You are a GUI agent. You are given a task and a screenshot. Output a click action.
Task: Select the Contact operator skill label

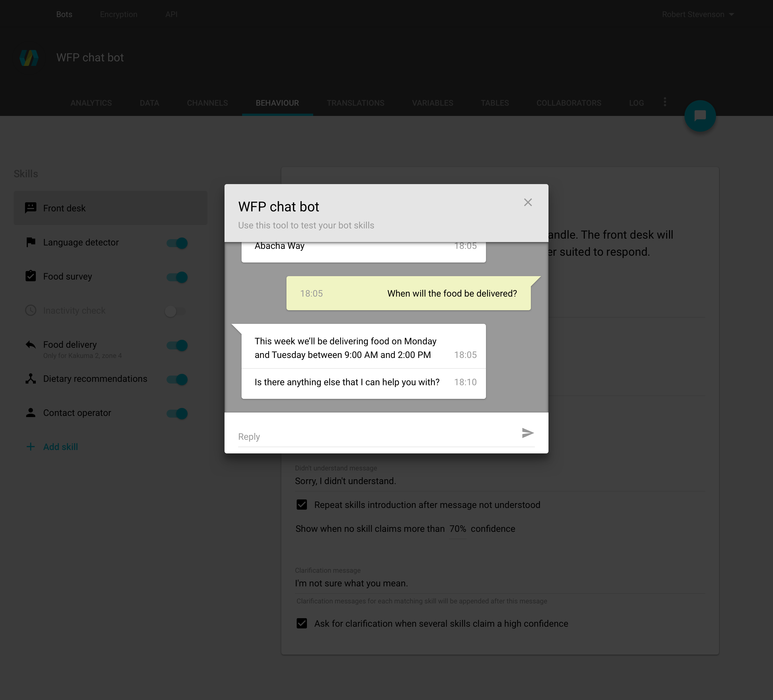(77, 413)
